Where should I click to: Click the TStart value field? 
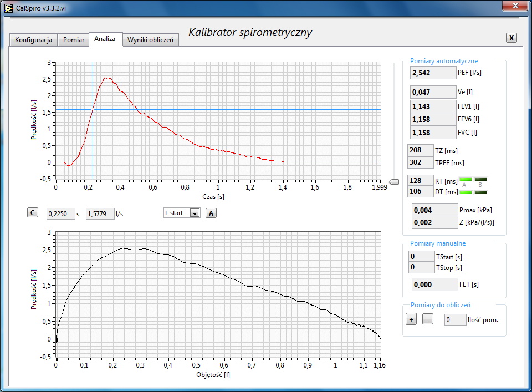tap(421, 257)
